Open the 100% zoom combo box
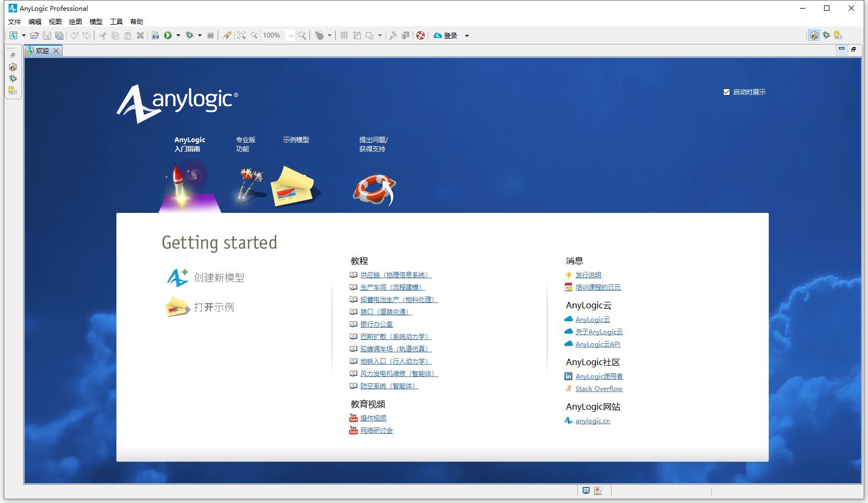Image resolution: width=868 pixels, height=503 pixels. coord(278,35)
